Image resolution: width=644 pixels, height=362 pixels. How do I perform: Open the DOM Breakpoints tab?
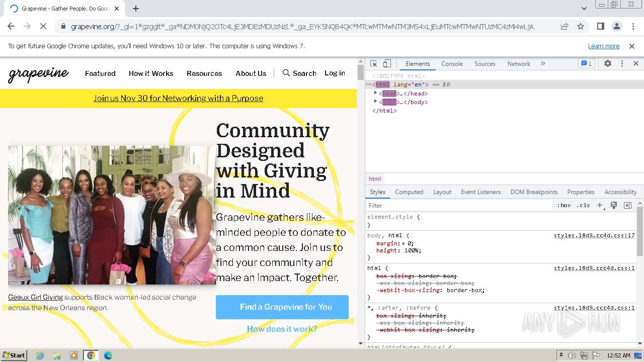tap(534, 192)
